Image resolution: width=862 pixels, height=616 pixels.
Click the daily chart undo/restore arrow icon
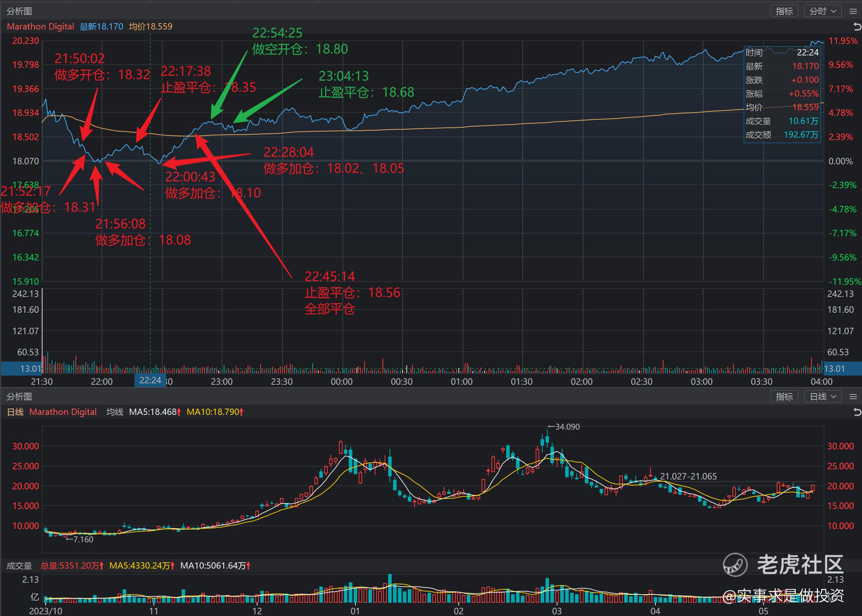coord(857,412)
